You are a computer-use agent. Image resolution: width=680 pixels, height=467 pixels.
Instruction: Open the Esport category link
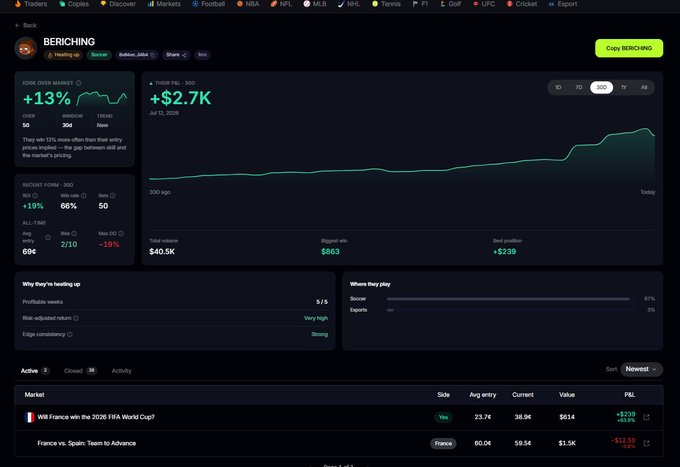coord(563,4)
